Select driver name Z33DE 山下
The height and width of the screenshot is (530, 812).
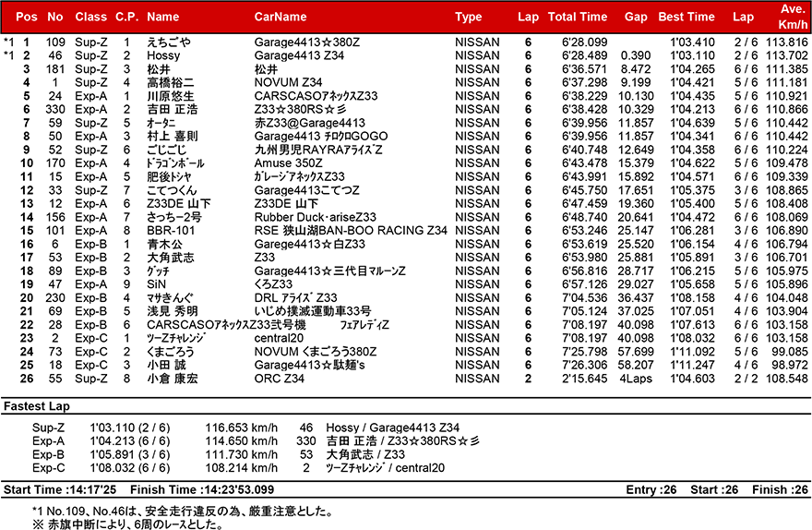coord(179,204)
